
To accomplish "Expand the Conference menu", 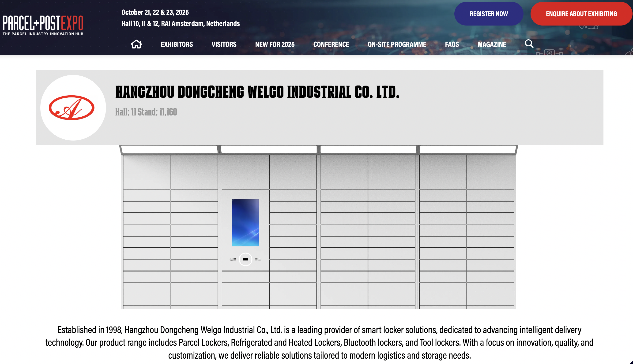I will (331, 45).
